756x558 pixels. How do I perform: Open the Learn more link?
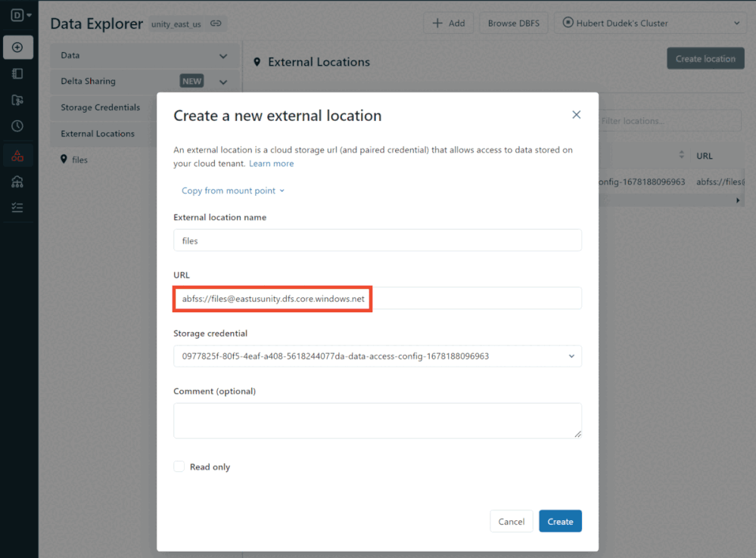tap(271, 163)
